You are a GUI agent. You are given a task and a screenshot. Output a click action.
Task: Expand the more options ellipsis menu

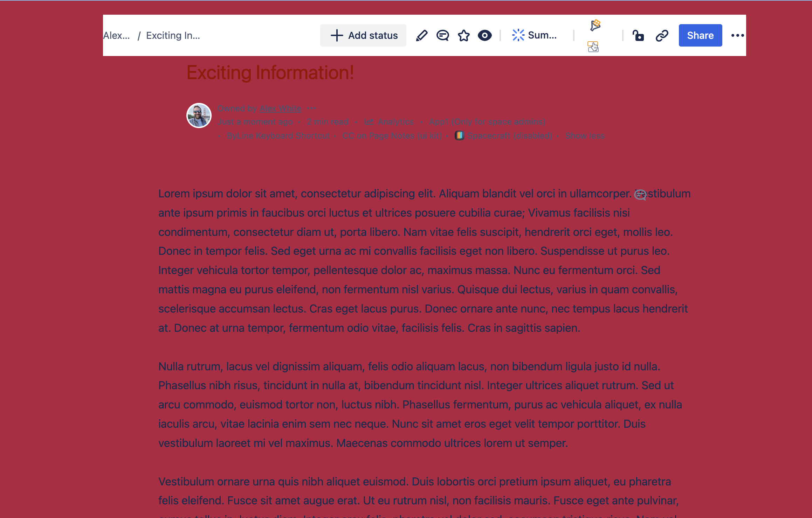(x=737, y=35)
